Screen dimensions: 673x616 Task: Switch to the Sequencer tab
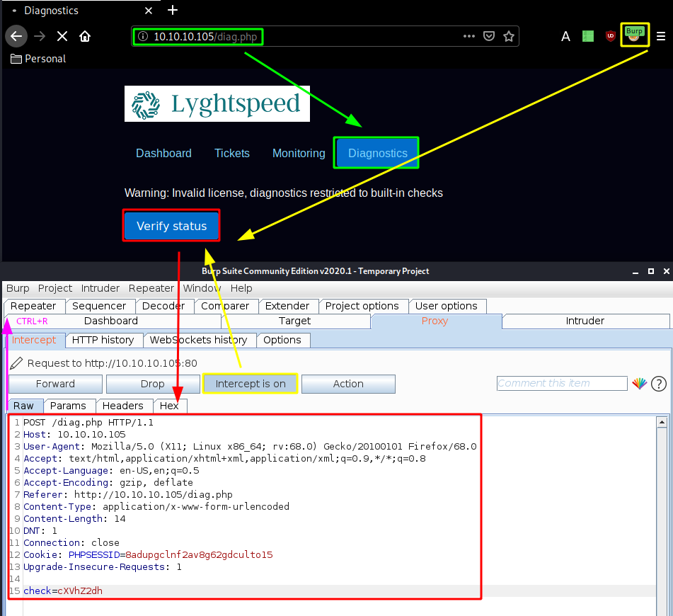coord(99,306)
